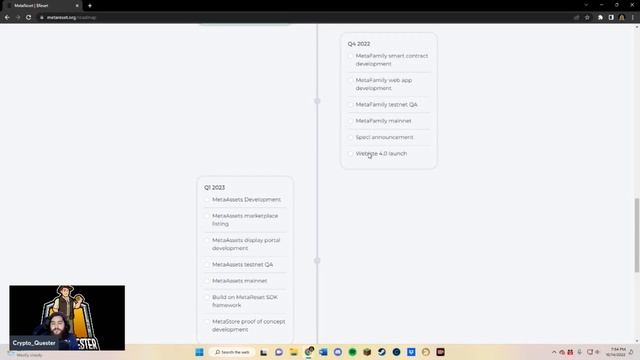Check MetaFamily mainnet box
640x360 pixels.
click(x=350, y=121)
